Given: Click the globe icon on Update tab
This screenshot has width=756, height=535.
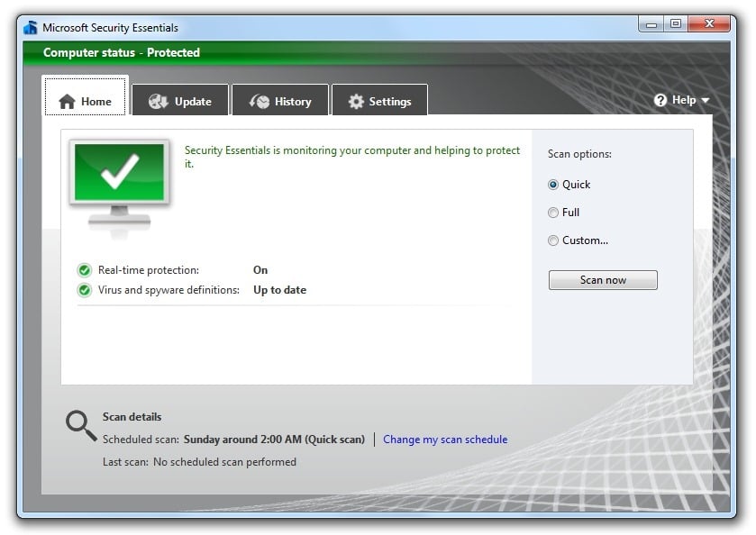Looking at the screenshot, I should 159,101.
